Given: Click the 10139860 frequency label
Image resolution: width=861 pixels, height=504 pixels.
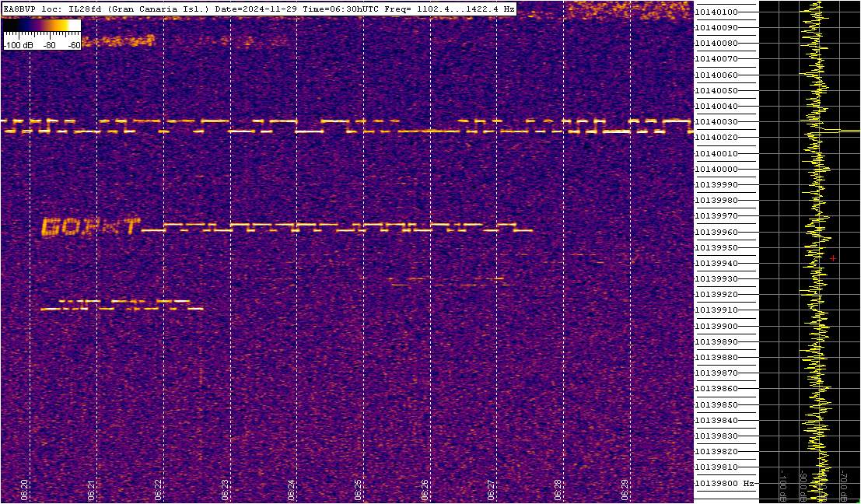Looking at the screenshot, I should [x=716, y=389].
